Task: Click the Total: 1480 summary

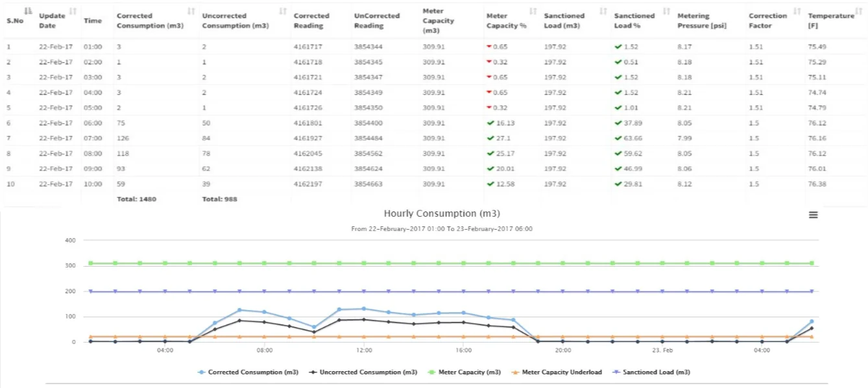Action: pos(137,199)
